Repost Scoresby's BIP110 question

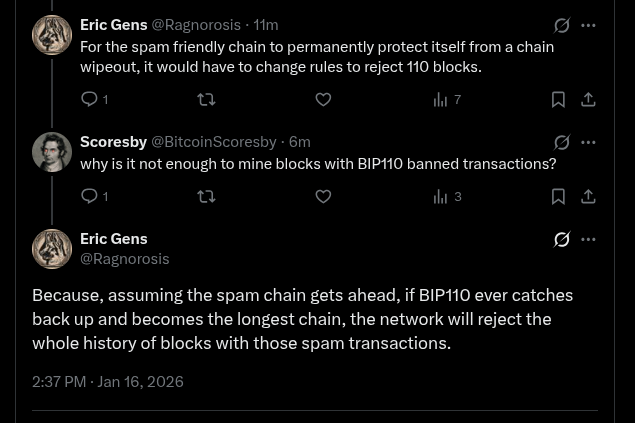(206, 196)
